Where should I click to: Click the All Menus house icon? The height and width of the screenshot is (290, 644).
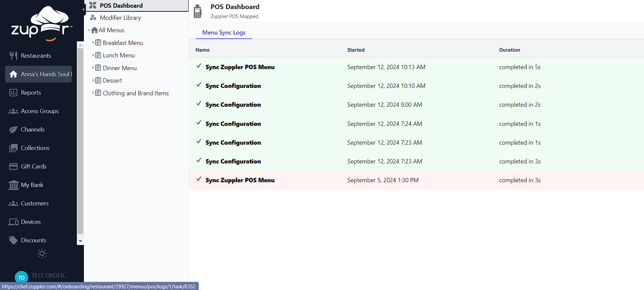click(95, 30)
